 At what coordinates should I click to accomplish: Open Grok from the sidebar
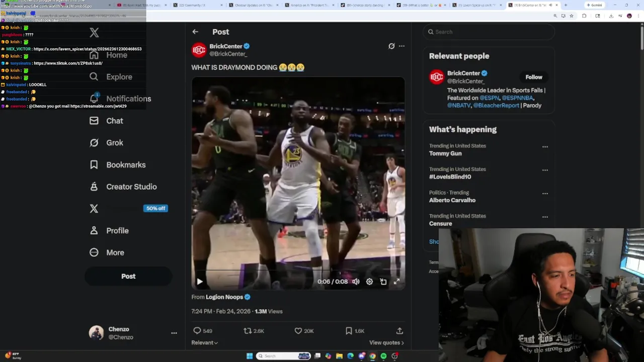click(x=106, y=143)
